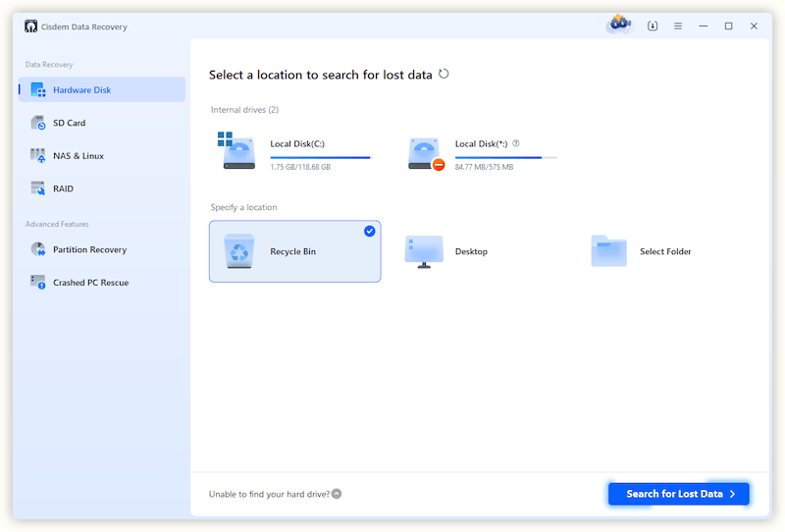The width and height of the screenshot is (785, 532).
Task: Click the '84.77 MB/575 MB' capacity text
Action: (484, 167)
